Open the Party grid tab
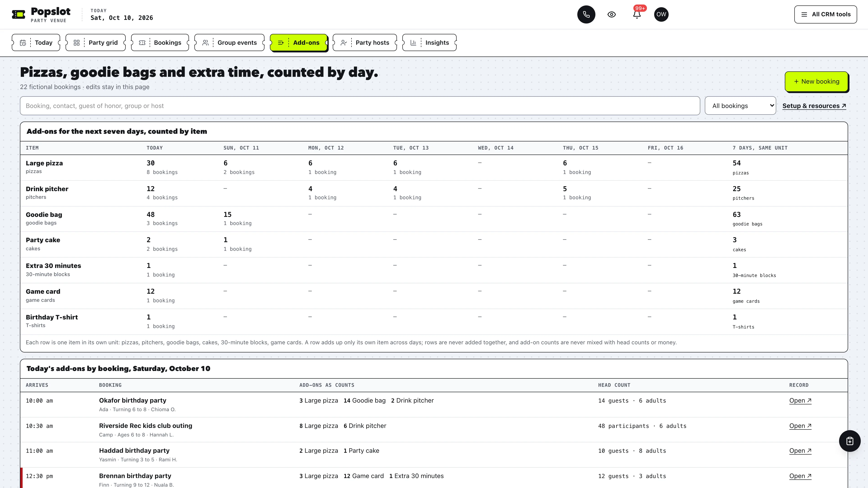This screenshot has width=868, height=488. 96,42
